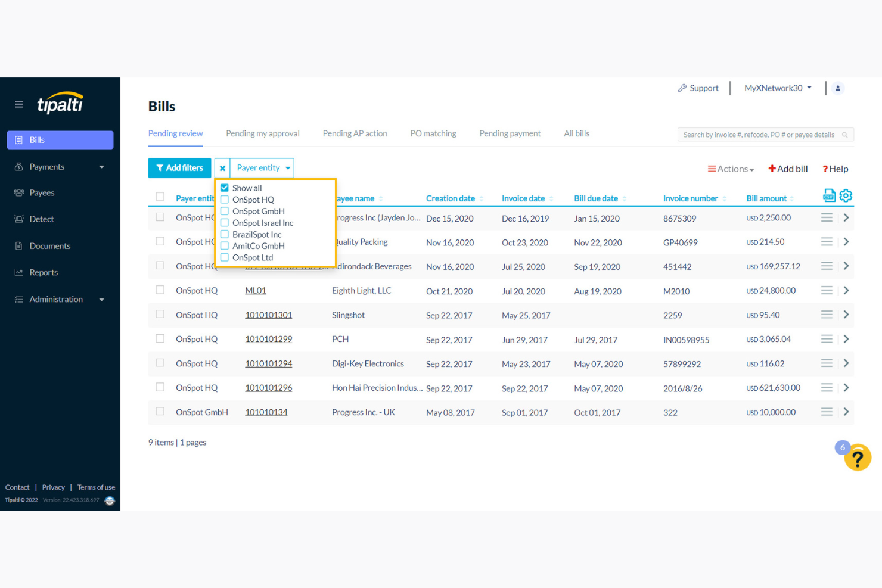Screen dimensions: 882x588
Task: Check the BrazilSpot Inc filter option
Action: tap(225, 235)
